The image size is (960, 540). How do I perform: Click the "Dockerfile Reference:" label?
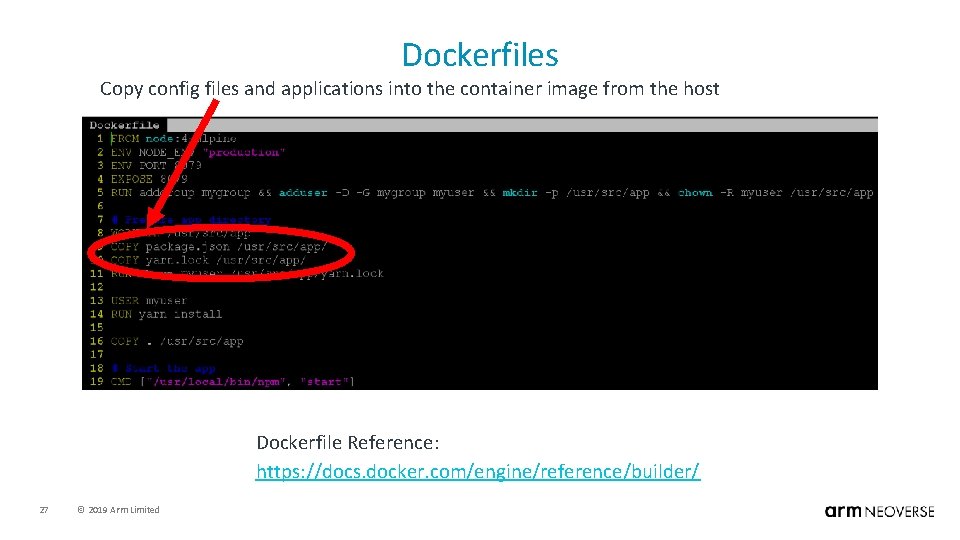348,442
